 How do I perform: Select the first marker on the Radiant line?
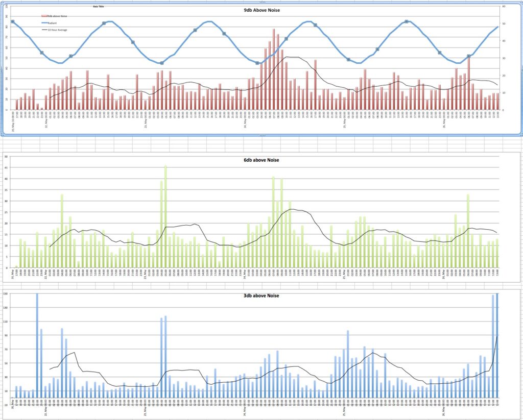[12, 21]
